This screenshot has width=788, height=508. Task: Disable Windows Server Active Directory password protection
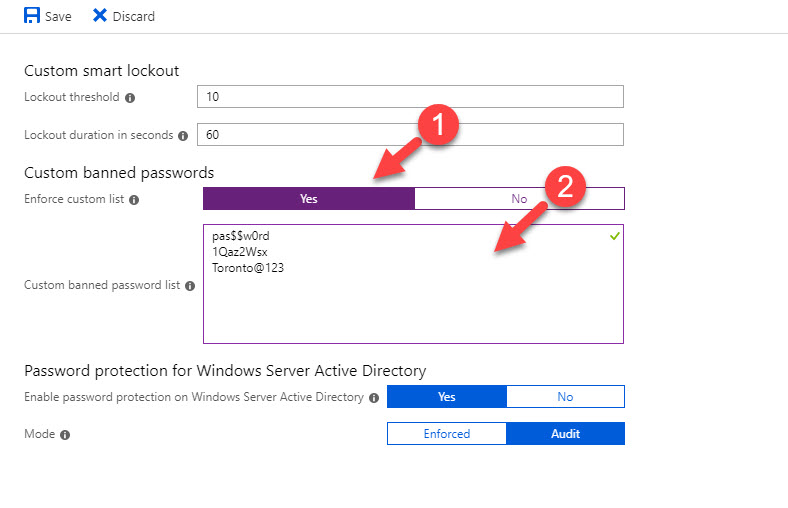click(565, 396)
